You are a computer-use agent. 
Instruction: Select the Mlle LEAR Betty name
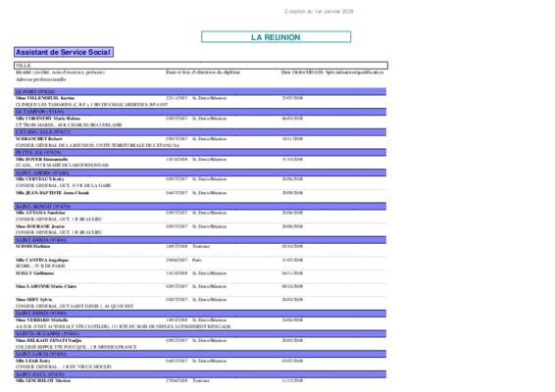pos(33,361)
